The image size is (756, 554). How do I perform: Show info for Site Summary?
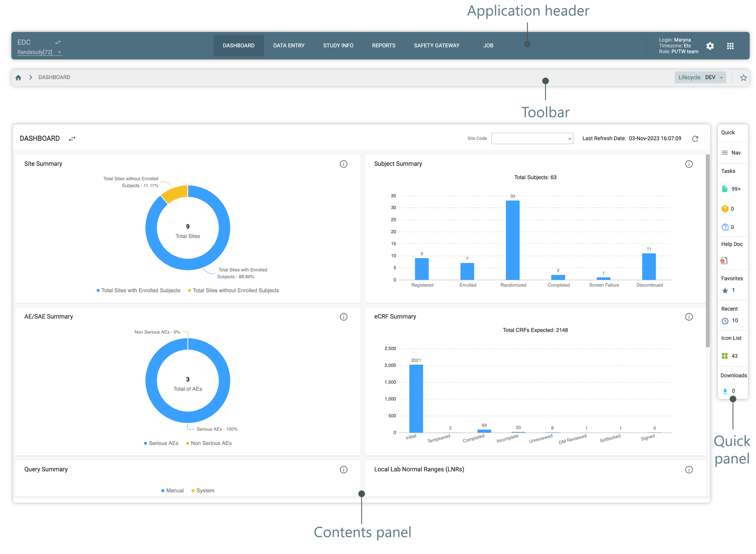(344, 164)
